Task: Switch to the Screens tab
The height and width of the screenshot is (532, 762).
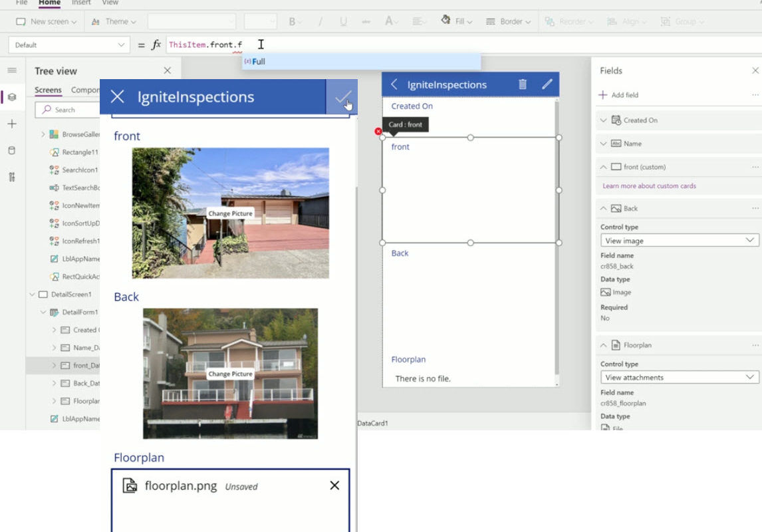Action: [x=48, y=90]
